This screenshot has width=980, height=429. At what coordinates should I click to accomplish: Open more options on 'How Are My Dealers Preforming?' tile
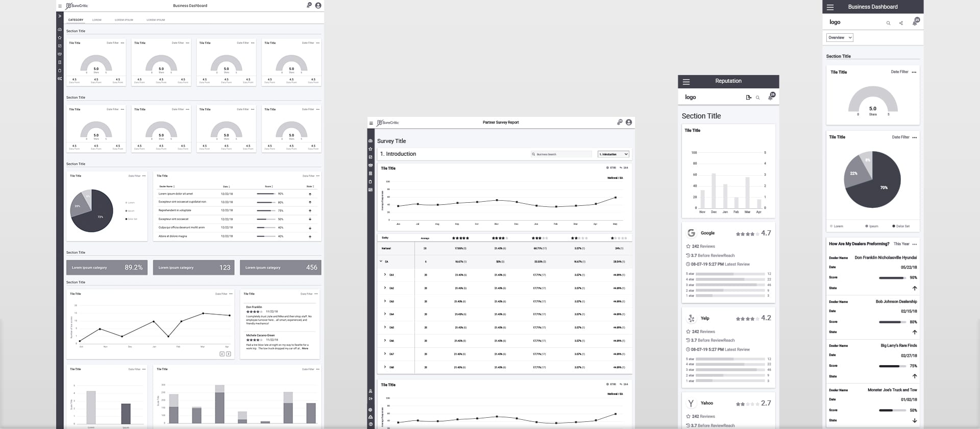point(915,244)
